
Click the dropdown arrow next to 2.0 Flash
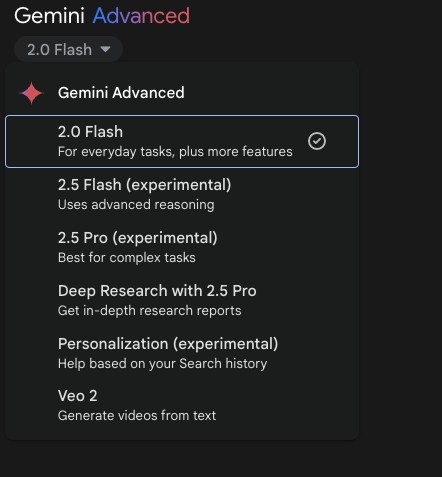click(105, 49)
